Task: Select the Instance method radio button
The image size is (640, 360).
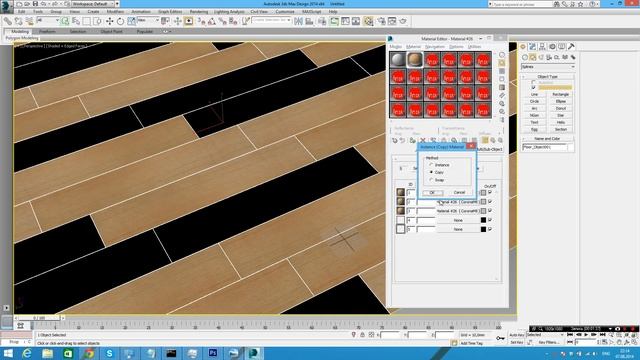Action: [x=431, y=165]
